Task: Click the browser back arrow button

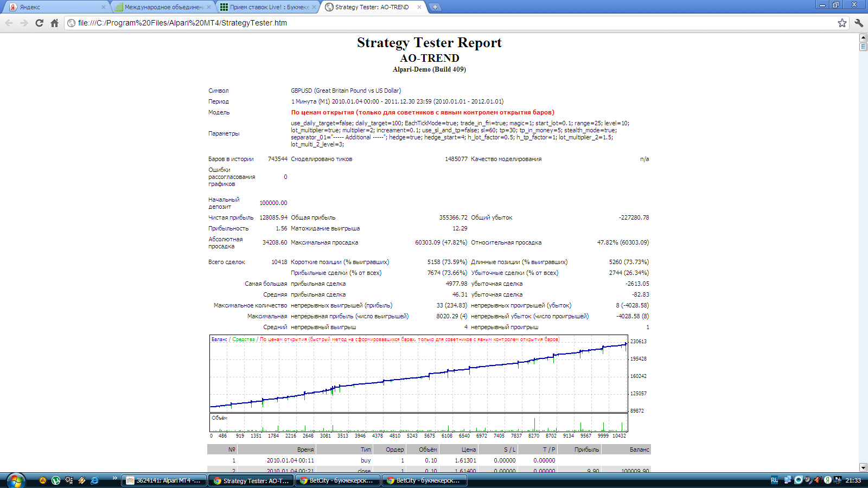Action: pyautogui.click(x=9, y=23)
